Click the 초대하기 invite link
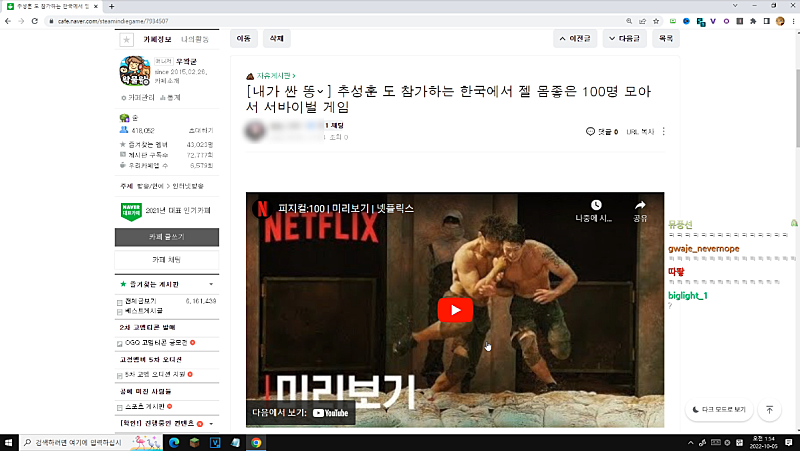The image size is (800, 451). [201, 131]
